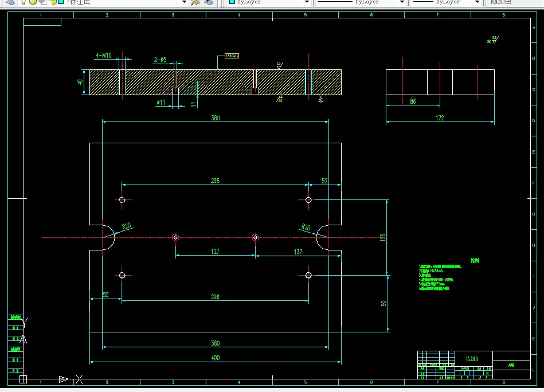Select the 52 dimension at upper right
This screenshot has height=392, width=544.
pos(324,181)
